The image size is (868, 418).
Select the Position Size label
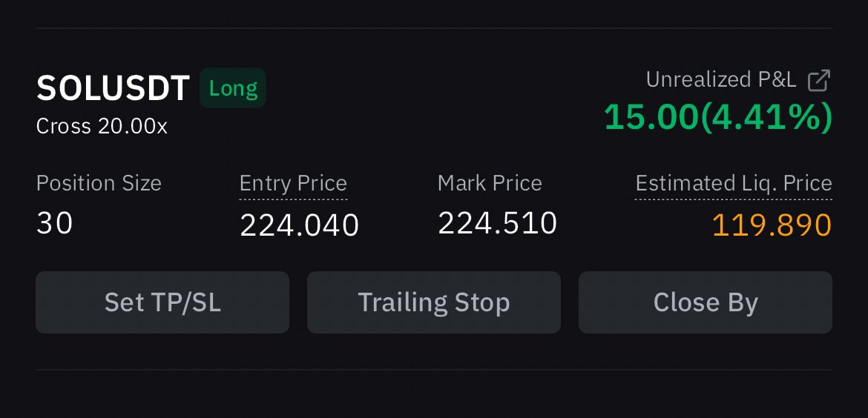pos(99,183)
